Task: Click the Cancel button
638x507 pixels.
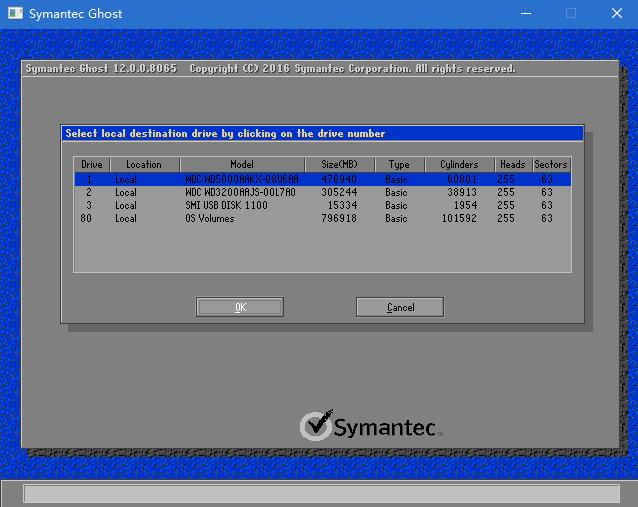Action: click(x=400, y=307)
